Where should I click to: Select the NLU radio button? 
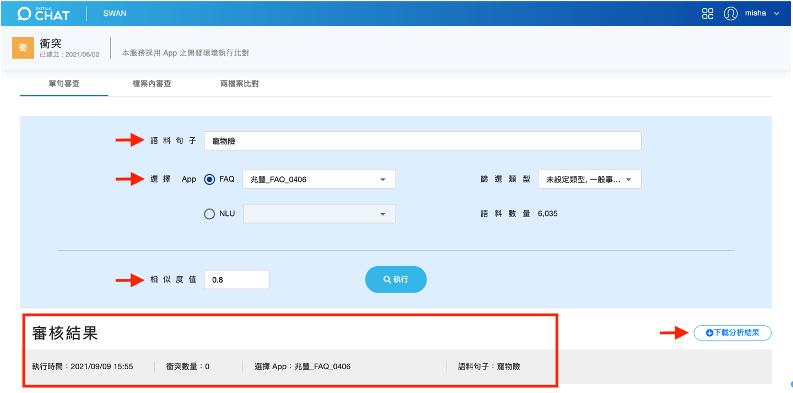coord(209,214)
